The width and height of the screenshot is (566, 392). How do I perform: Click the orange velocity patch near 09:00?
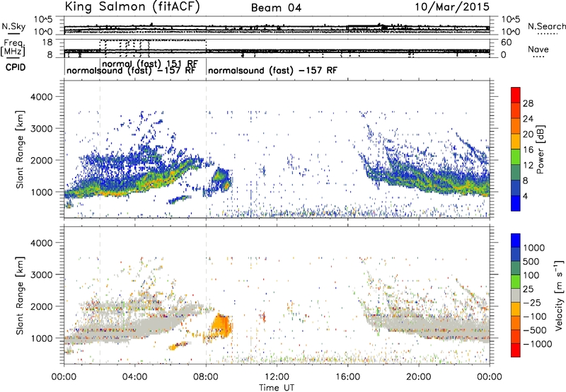point(221,326)
